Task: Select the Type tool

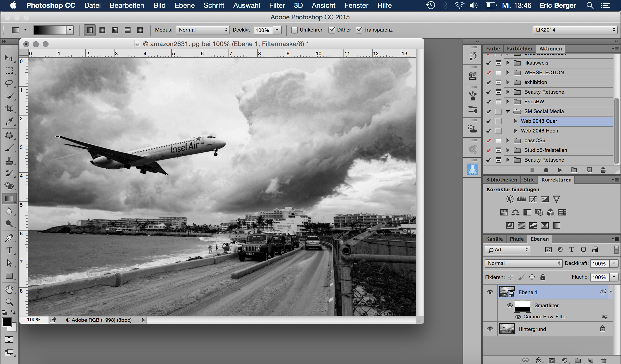Action: 9,250
